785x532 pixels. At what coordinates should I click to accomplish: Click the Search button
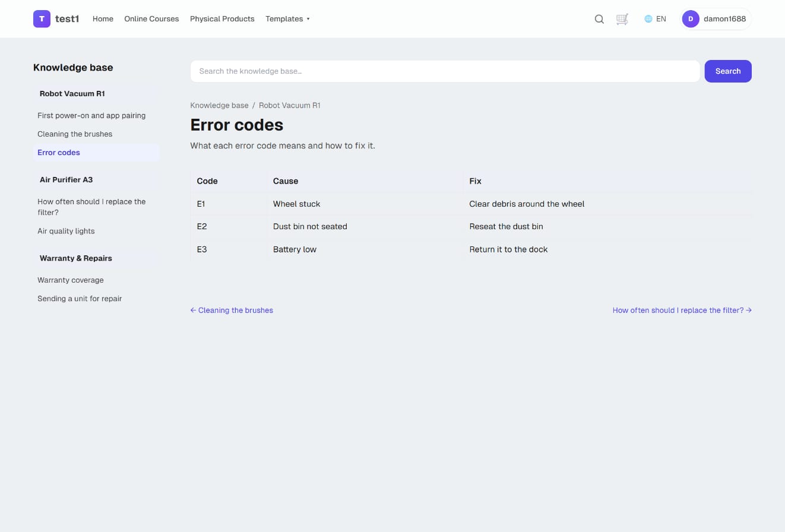coord(728,71)
